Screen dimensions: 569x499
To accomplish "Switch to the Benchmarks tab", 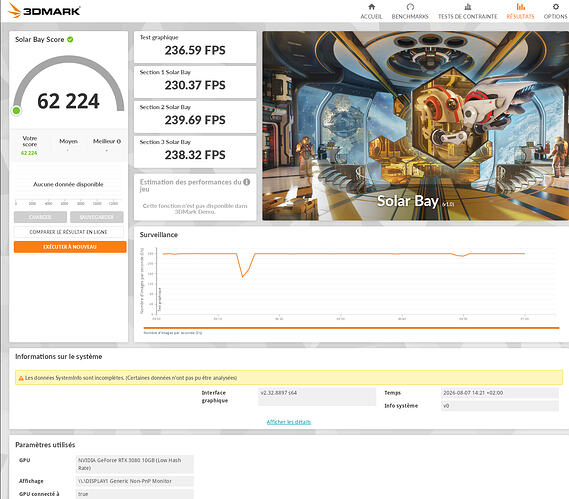I will tap(410, 16).
